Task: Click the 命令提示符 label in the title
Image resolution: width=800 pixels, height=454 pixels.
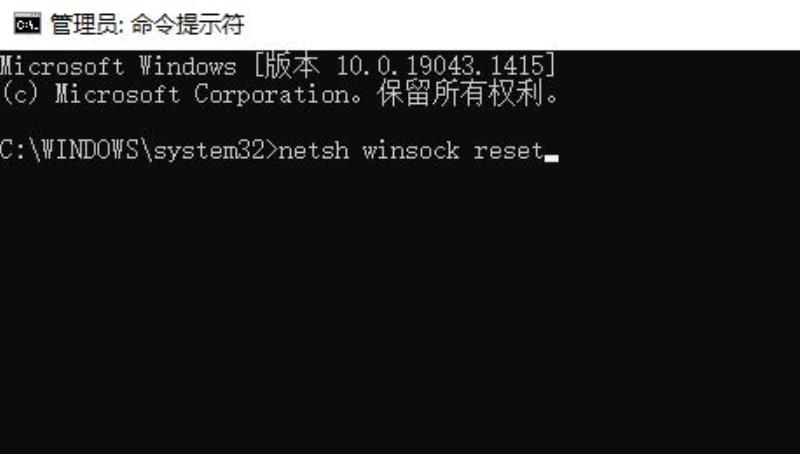Action: click(x=188, y=24)
